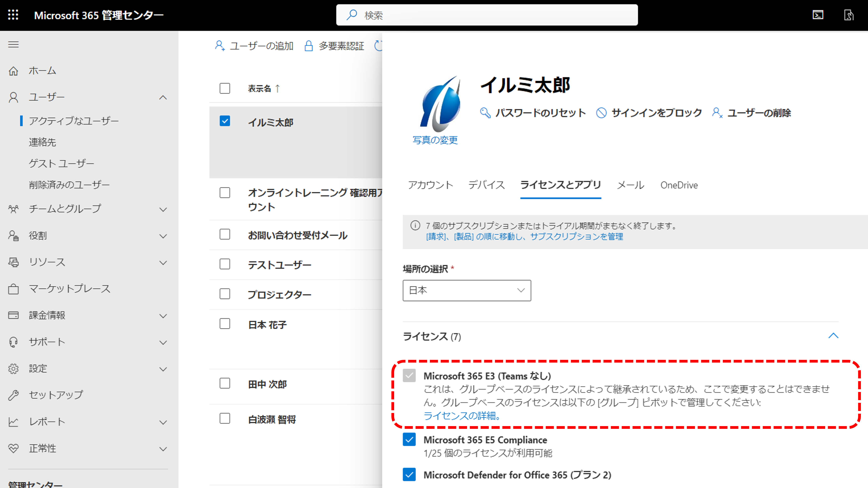Open 連絡先 in sidebar
This screenshot has width=868, height=488.
tap(42, 142)
